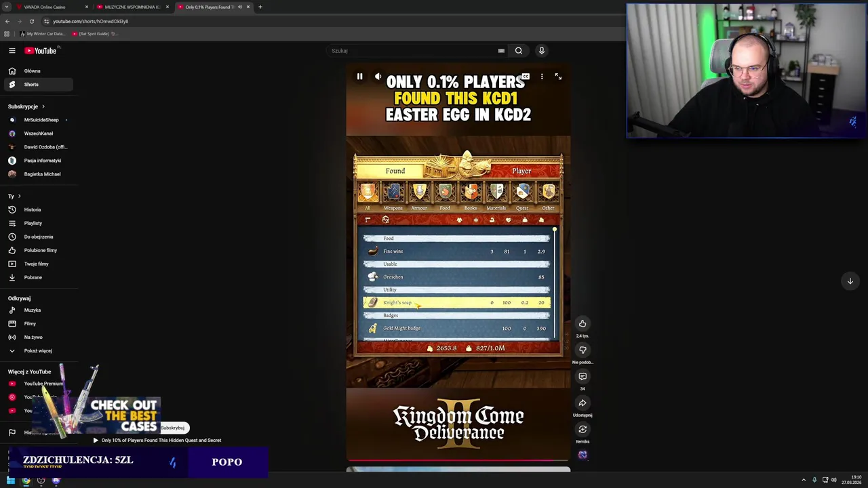Open Playlisty in the sidebar

click(38, 223)
